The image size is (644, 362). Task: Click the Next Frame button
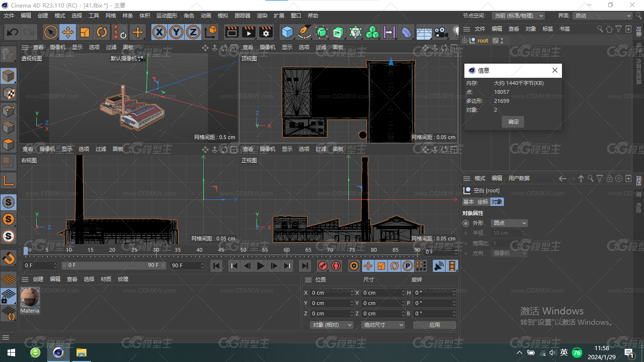click(274, 266)
